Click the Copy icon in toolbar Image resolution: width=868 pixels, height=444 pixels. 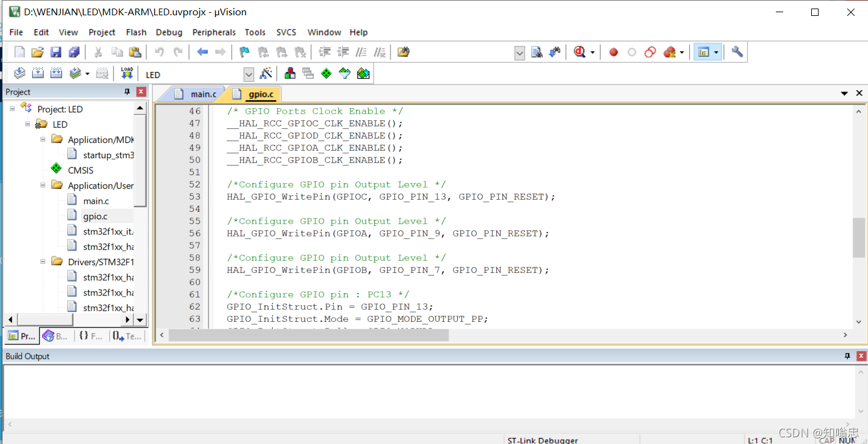pyautogui.click(x=117, y=52)
